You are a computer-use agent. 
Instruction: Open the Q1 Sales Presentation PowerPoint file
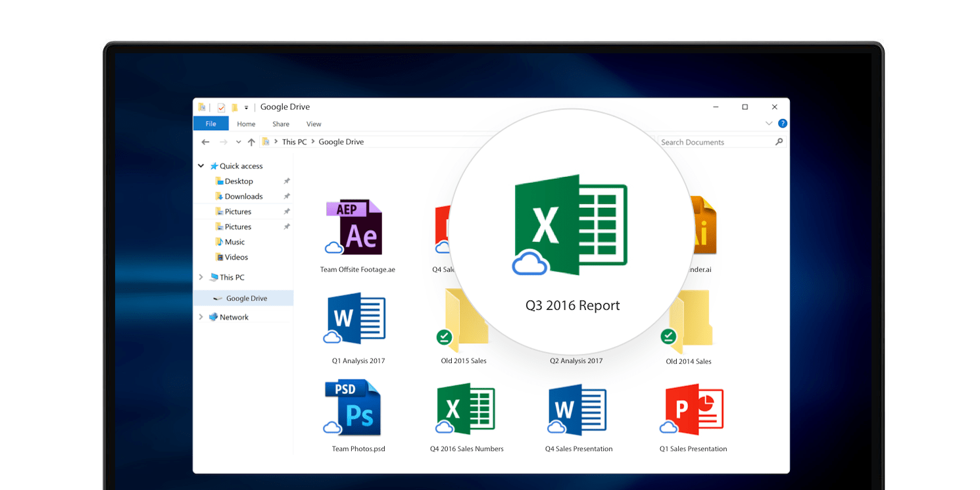(693, 409)
